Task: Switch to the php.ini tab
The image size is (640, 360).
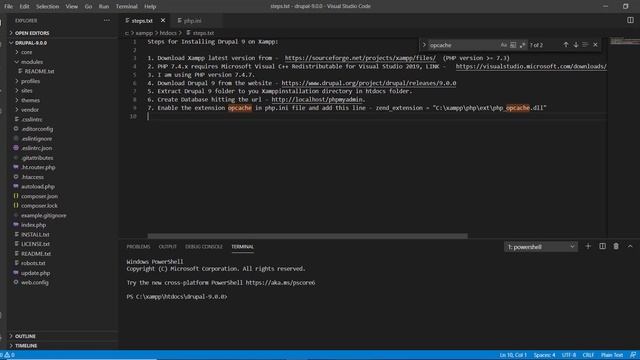Action: tap(192, 20)
